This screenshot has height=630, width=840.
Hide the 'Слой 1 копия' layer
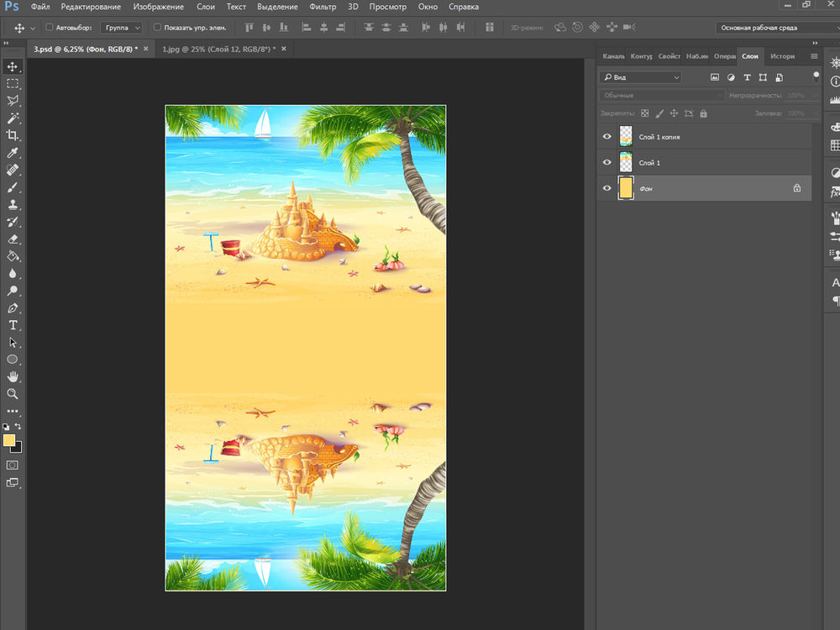607,136
